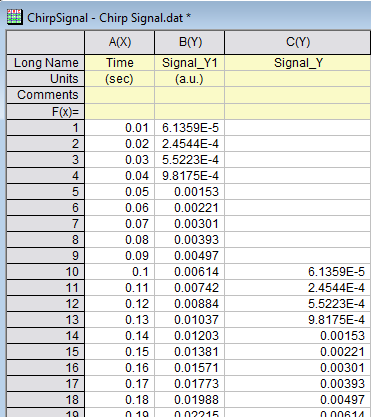The height and width of the screenshot is (417, 371).
Task: Click the (a.u.) units cell
Action: coord(190,79)
